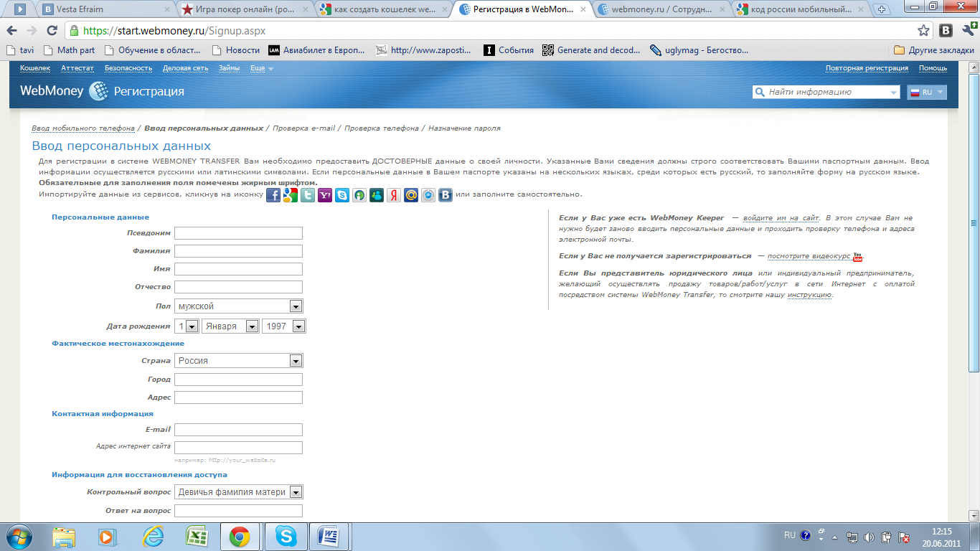Image resolution: width=980 pixels, height=551 pixels.
Task: Open the Контрольный вопрос dropdown
Action: click(296, 492)
